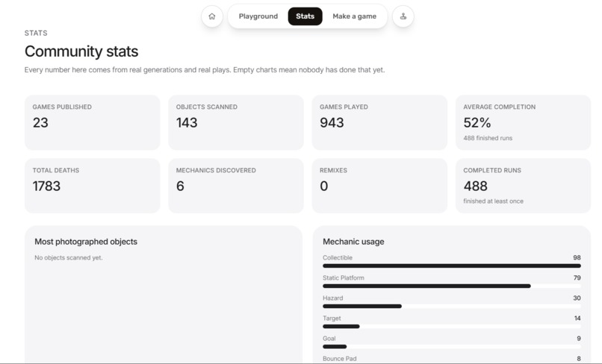Click the 'finished at least once' caption
The image size is (602, 364).
pos(493,201)
